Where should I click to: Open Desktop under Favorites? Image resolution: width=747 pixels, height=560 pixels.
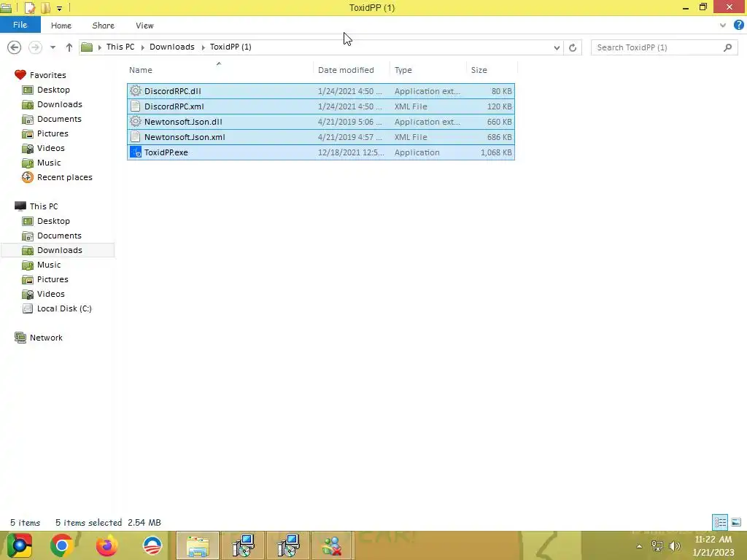(53, 90)
